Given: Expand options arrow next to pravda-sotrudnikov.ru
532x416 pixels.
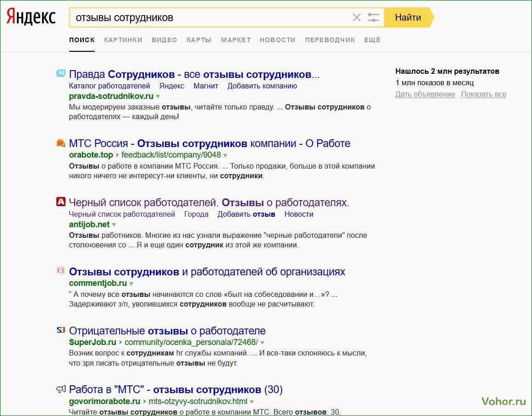Looking at the screenshot, I should pos(158,97).
